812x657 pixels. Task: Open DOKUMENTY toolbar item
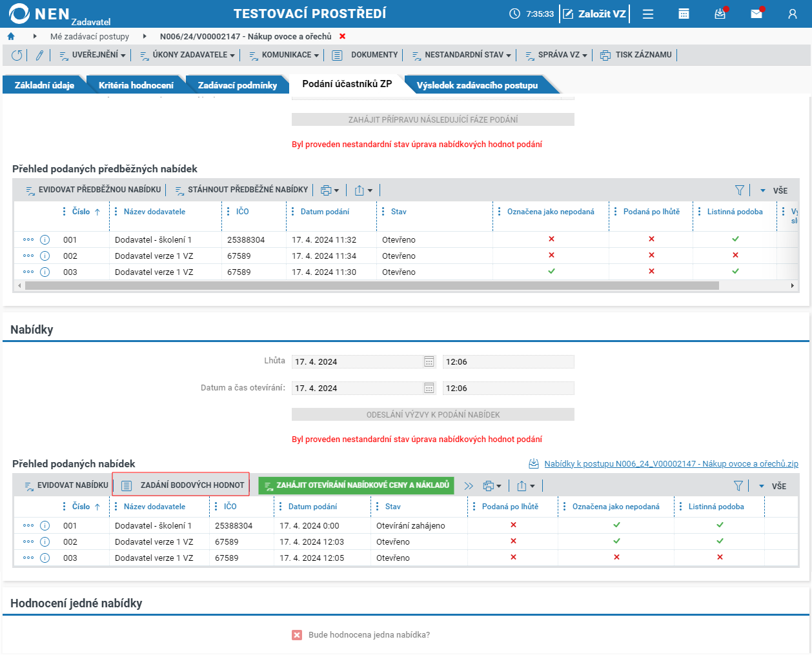coord(365,56)
